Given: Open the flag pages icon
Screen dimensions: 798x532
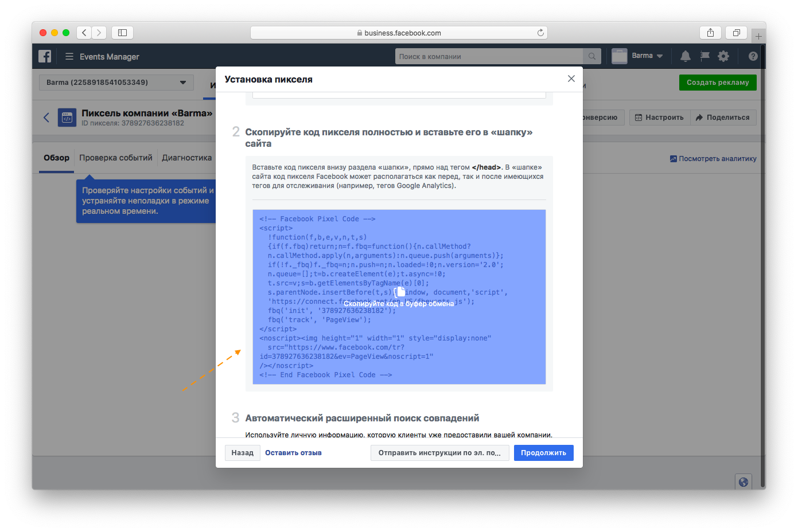Looking at the screenshot, I should (704, 56).
